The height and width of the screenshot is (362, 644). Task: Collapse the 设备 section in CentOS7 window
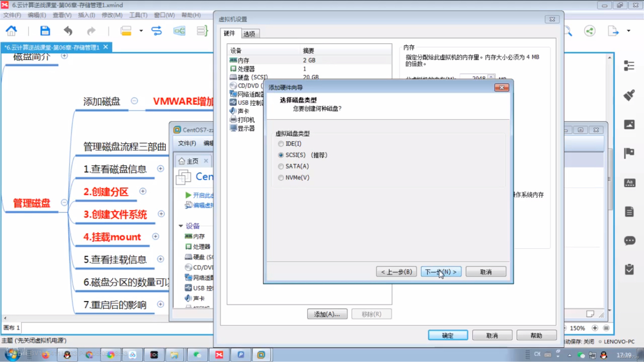[x=181, y=226]
